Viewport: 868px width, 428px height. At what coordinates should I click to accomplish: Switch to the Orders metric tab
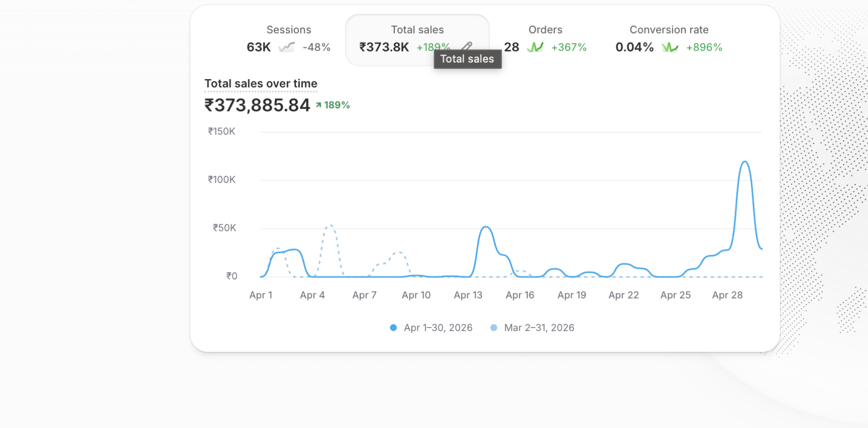pyautogui.click(x=546, y=39)
